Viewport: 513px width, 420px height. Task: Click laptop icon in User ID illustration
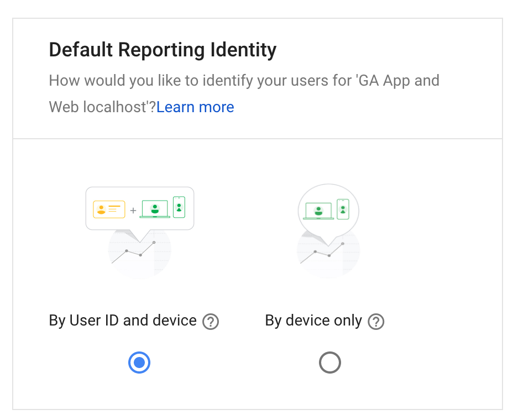(x=155, y=209)
